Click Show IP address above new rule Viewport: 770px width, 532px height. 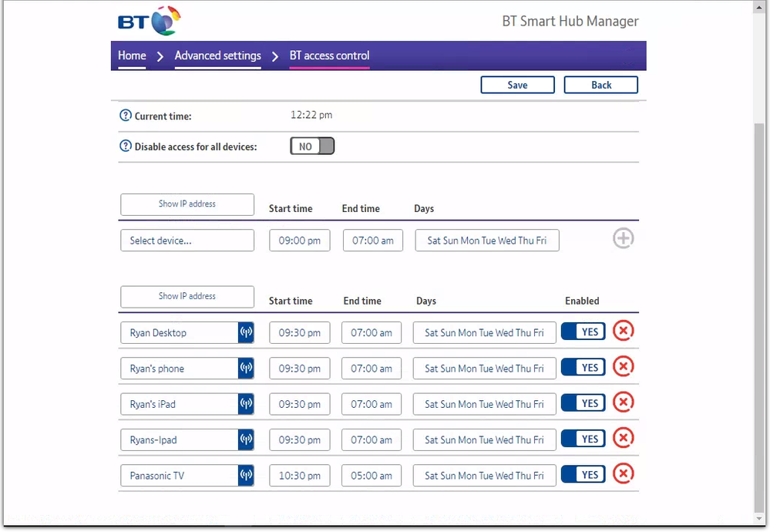(187, 204)
